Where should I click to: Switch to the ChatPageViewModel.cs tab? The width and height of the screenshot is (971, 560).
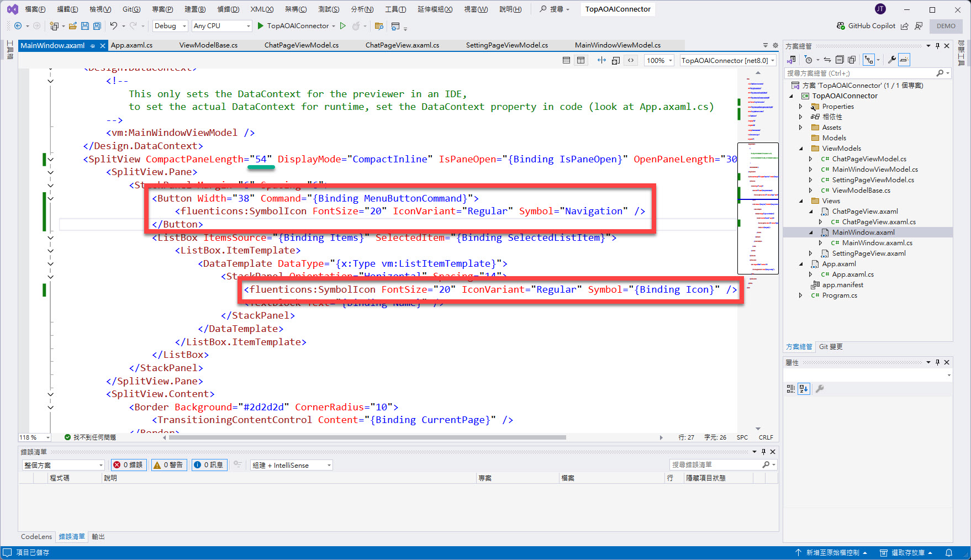click(302, 45)
